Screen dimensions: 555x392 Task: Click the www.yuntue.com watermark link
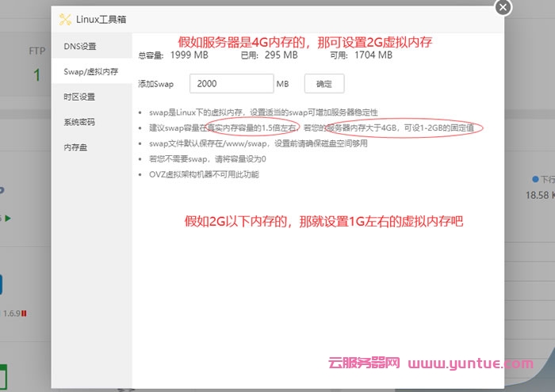coord(471,364)
